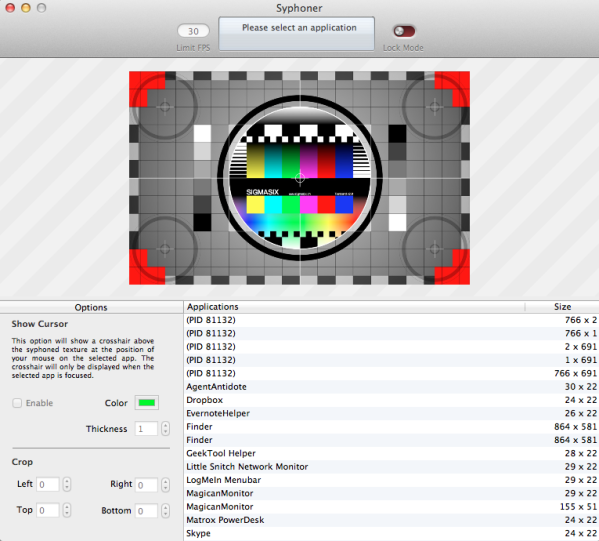Click the Crop Top input field
The width and height of the screenshot is (599, 541).
pyautogui.click(x=48, y=510)
